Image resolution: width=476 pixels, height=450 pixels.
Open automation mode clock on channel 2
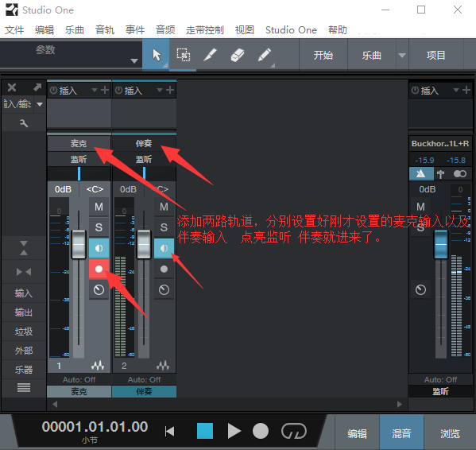(x=164, y=289)
